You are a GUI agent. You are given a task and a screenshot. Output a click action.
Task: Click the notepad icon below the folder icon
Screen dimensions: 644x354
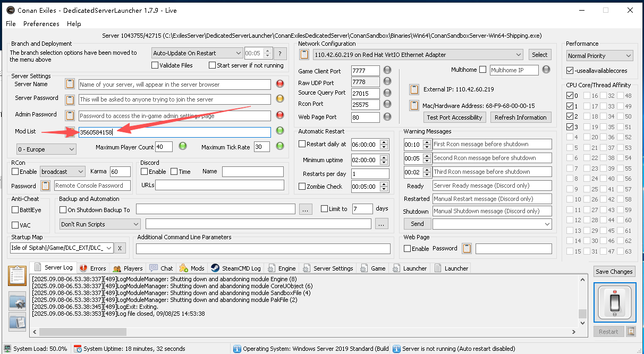18,322
